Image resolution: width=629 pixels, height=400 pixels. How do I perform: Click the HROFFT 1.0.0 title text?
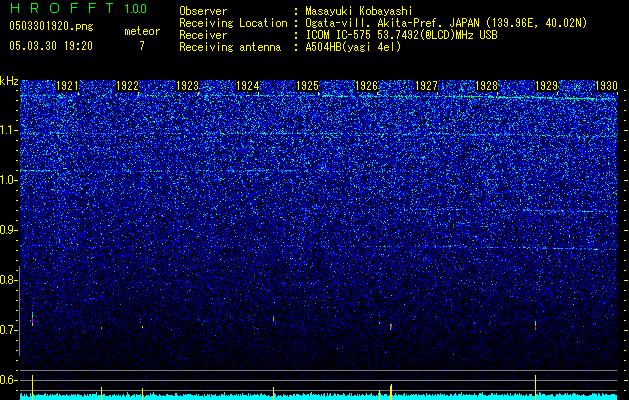tap(79, 8)
